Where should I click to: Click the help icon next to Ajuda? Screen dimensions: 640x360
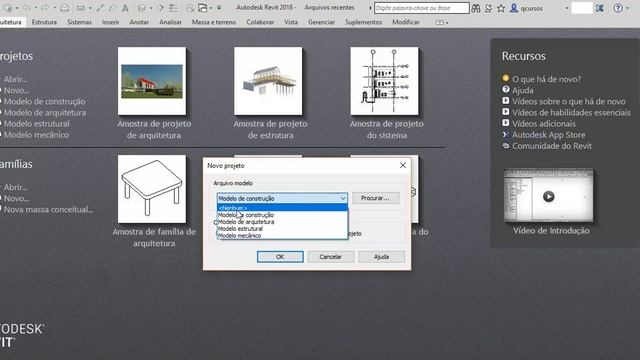tap(506, 89)
